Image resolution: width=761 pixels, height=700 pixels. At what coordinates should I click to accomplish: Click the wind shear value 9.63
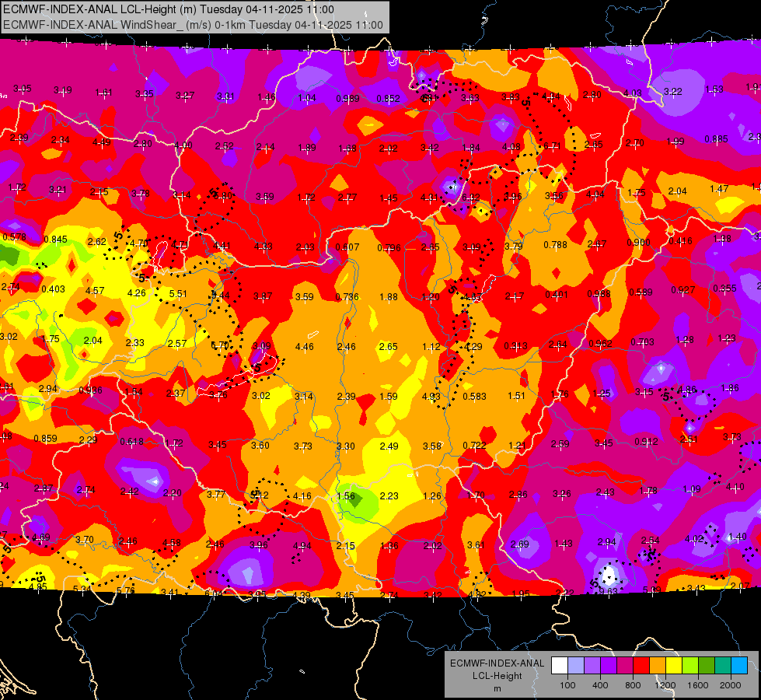(x=608, y=591)
